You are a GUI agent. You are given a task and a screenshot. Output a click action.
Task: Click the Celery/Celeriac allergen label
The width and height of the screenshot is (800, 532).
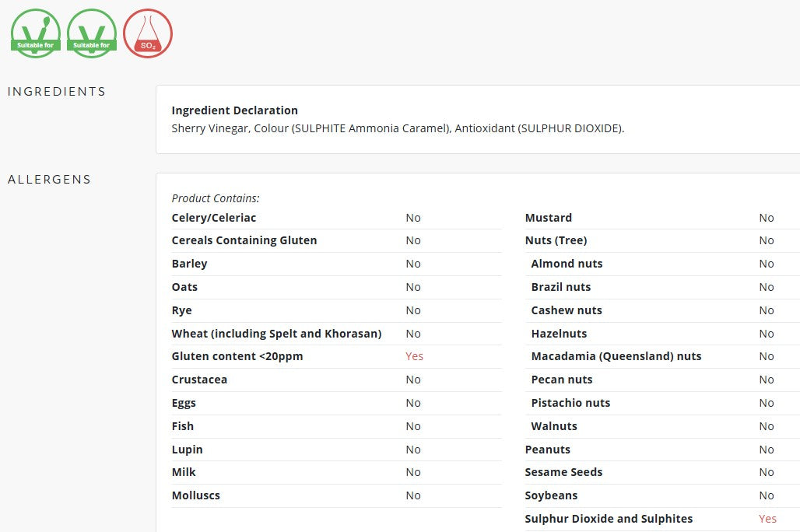coord(214,218)
